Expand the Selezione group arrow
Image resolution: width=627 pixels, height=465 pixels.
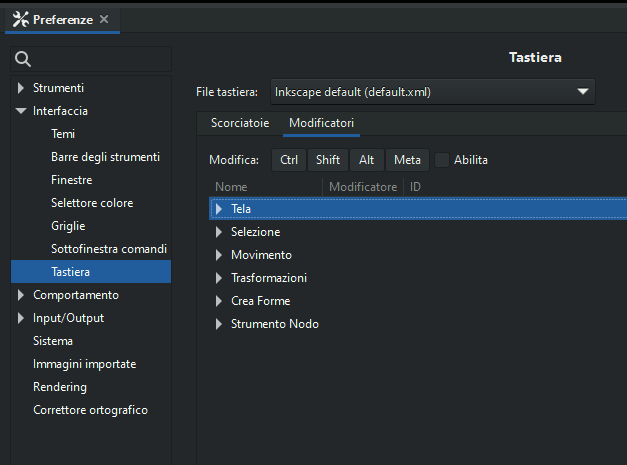[x=219, y=232]
